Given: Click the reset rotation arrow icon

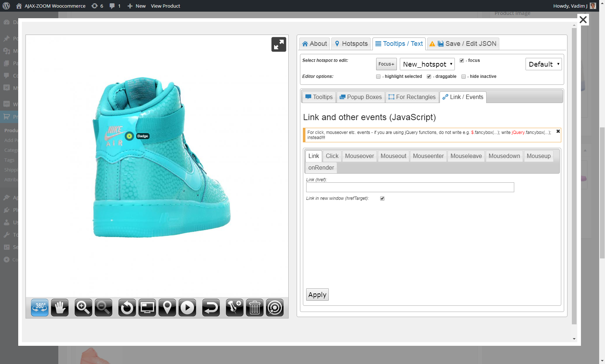Looking at the screenshot, I should 127,308.
